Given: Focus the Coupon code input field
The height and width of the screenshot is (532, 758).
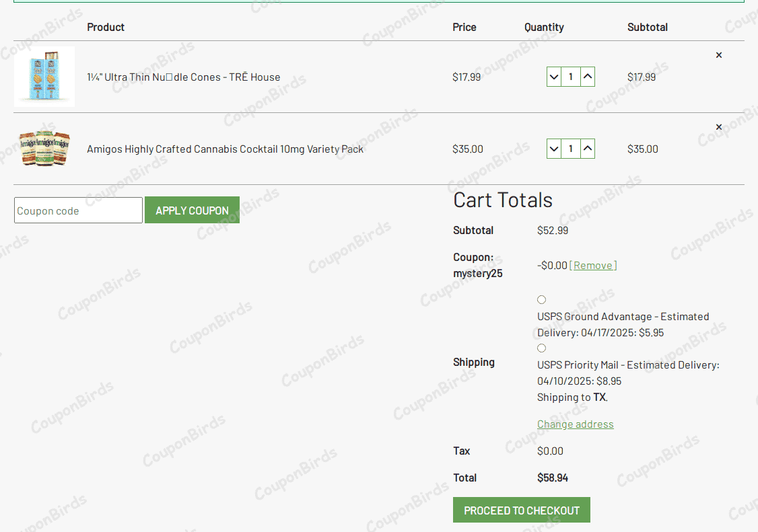Looking at the screenshot, I should (78, 211).
